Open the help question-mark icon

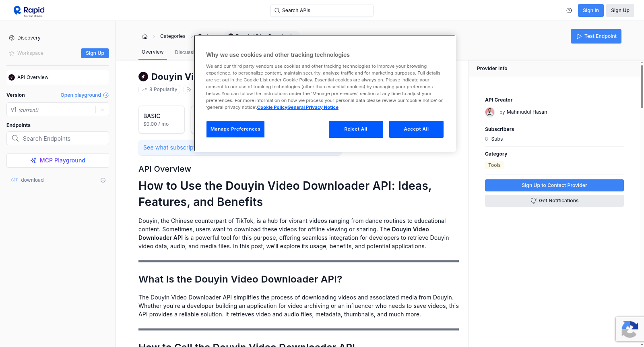[569, 10]
